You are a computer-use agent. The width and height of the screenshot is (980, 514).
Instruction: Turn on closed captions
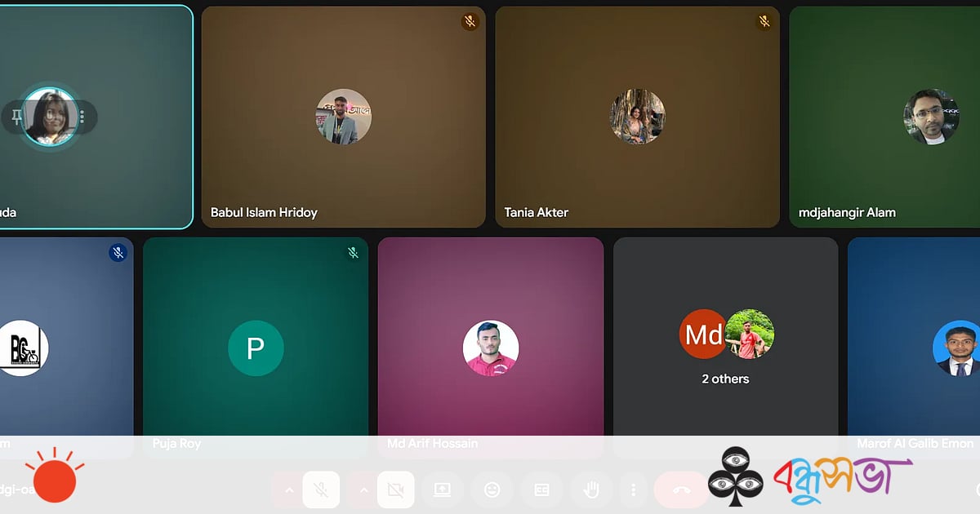(541, 490)
